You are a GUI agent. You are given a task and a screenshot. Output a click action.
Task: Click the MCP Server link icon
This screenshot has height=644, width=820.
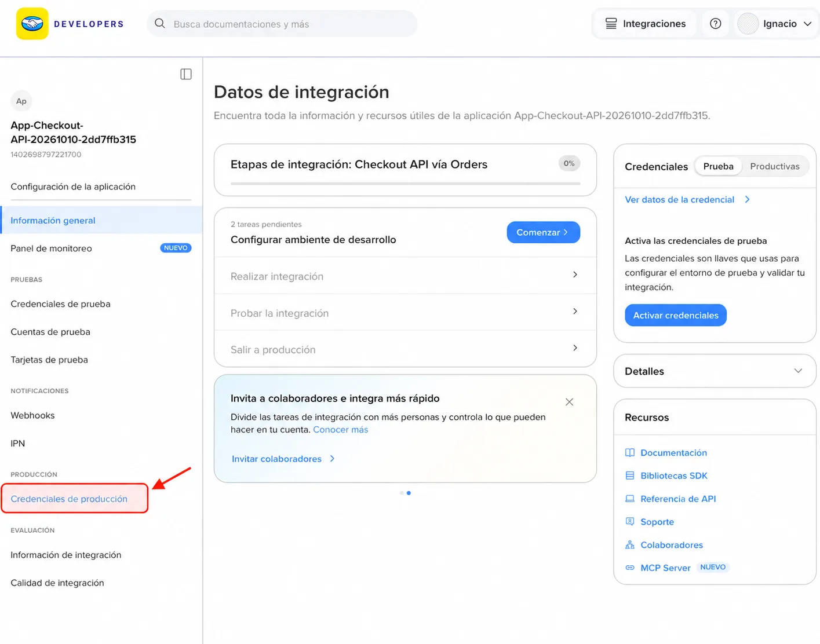point(630,568)
